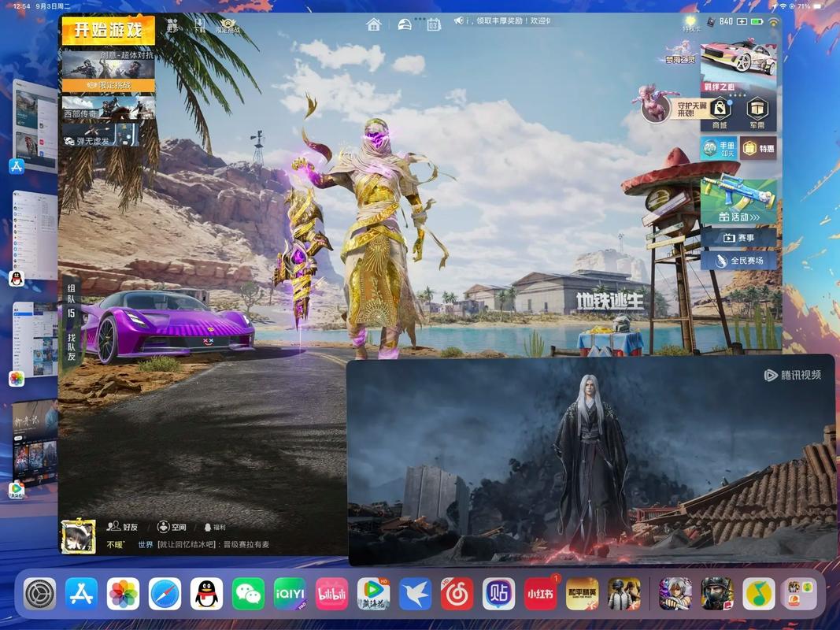Open the 活动 events banner
The width and height of the screenshot is (840, 630).
coord(738,201)
